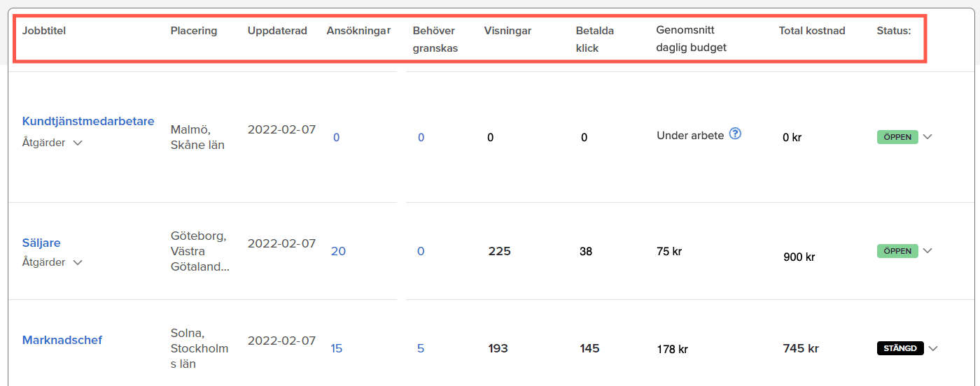Click the 0 applications link for Kundtjänstmedarbetare
The height and width of the screenshot is (386, 980).
coord(337,138)
